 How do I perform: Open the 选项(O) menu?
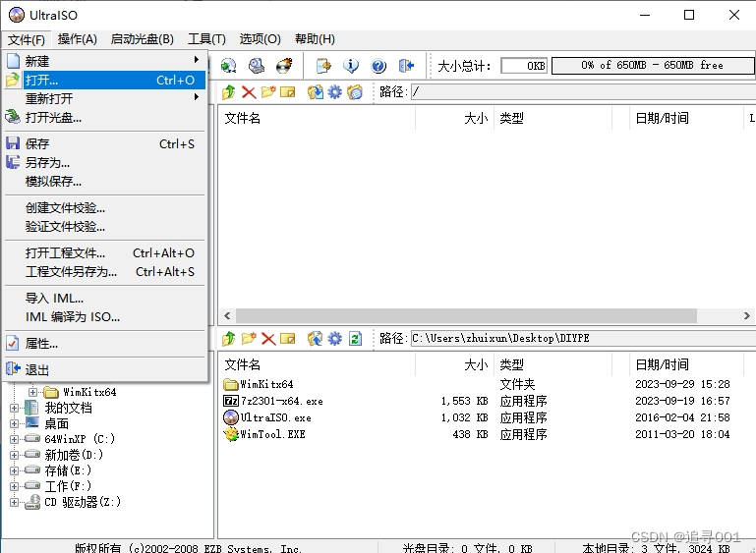tap(260, 39)
